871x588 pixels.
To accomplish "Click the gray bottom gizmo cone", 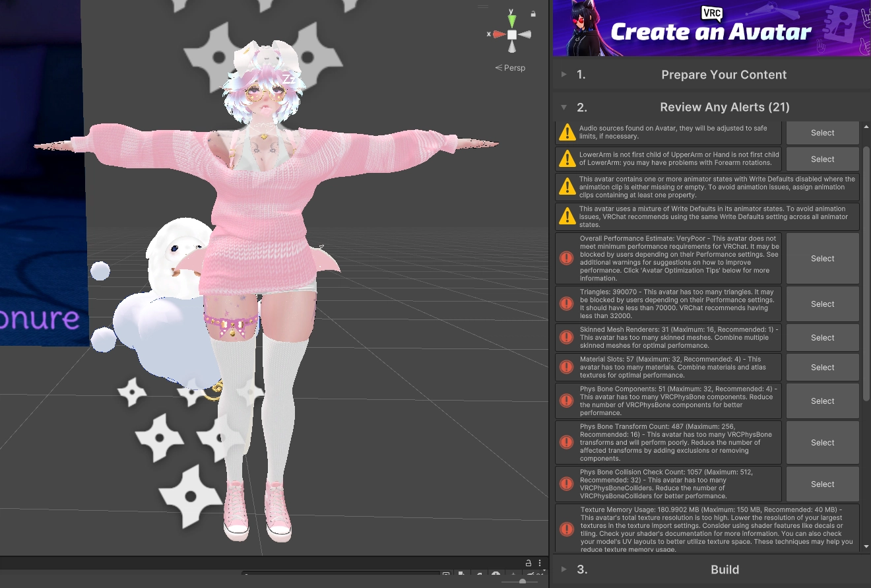I will [x=512, y=47].
